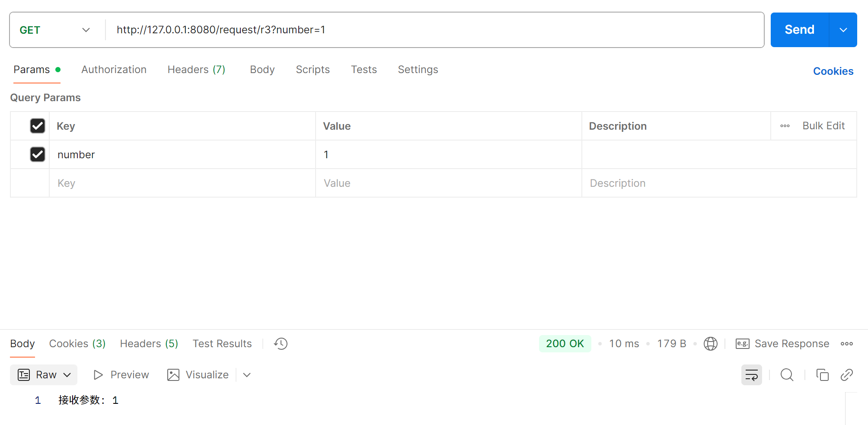Click the 179 B response size
The image size is (868, 425).
click(x=672, y=344)
